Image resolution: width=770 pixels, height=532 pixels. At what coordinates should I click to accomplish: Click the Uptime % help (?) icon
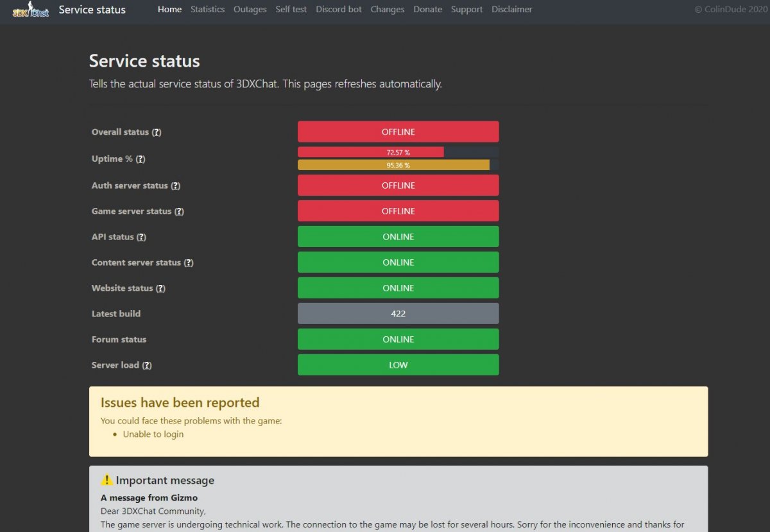[x=141, y=159]
